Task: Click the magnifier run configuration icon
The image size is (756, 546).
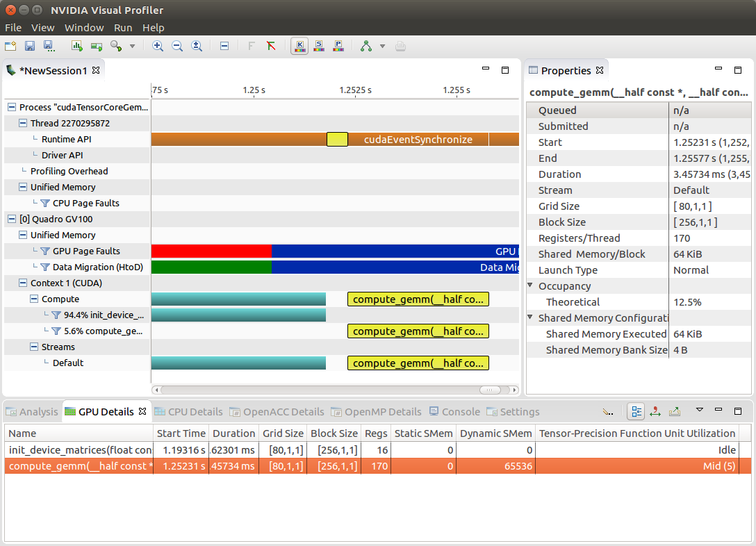Action: pos(116,47)
